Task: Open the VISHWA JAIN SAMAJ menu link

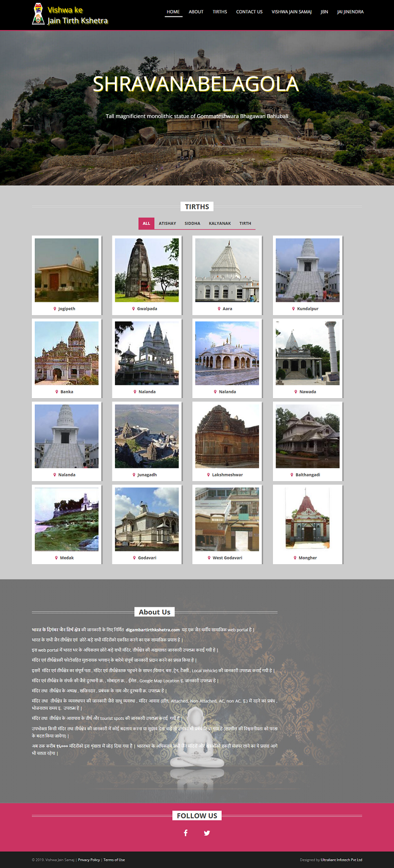Action: (291, 12)
